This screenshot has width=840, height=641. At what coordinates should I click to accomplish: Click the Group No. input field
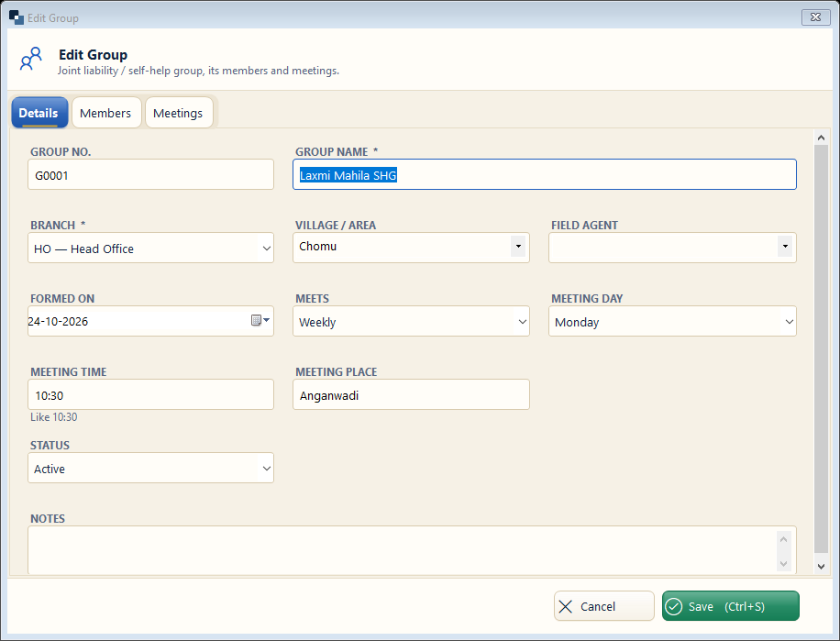pyautogui.click(x=150, y=174)
